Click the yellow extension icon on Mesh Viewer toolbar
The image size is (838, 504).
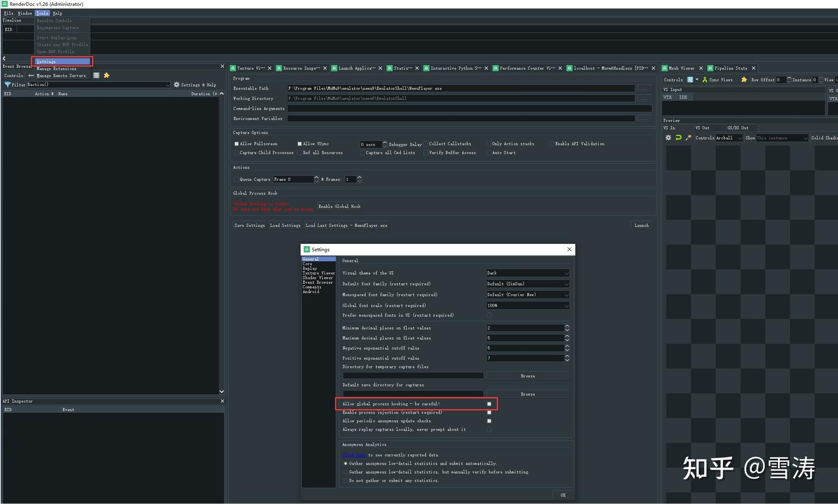click(744, 80)
